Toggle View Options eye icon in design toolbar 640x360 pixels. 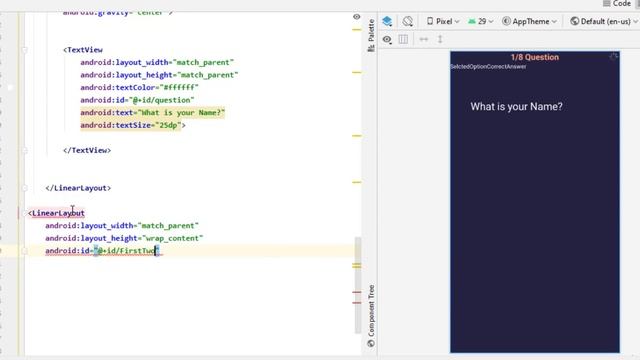pyautogui.click(x=387, y=40)
